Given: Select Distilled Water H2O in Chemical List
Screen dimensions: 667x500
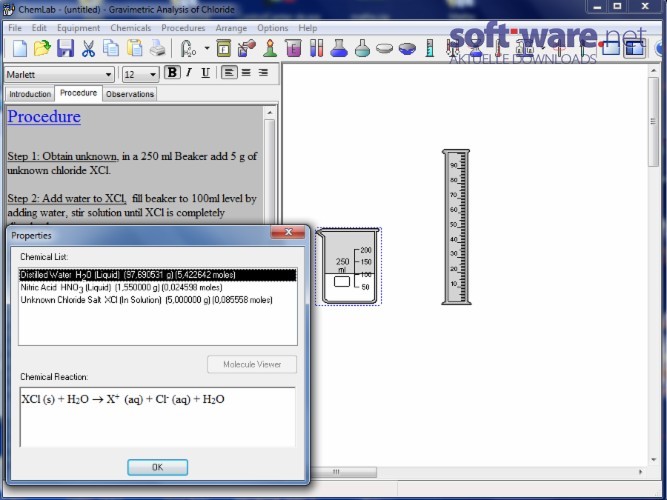Looking at the screenshot, I should (x=157, y=275).
